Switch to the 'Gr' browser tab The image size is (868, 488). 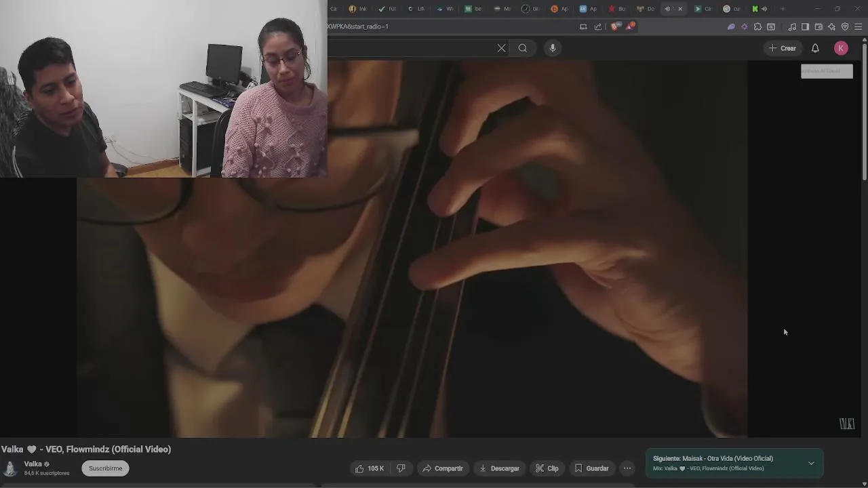531,9
